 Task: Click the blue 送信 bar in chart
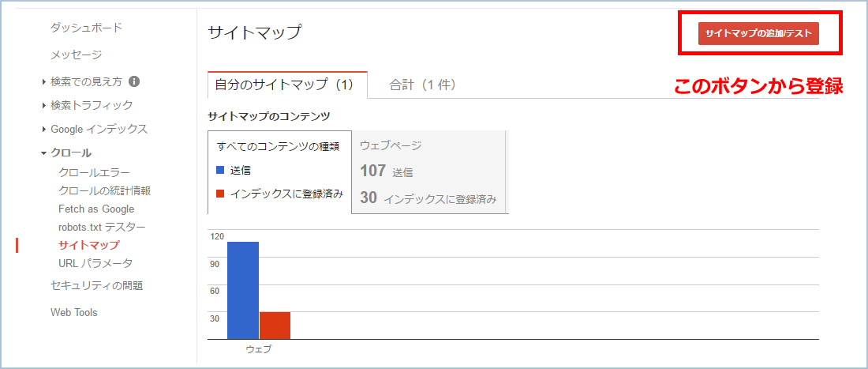[243, 290]
